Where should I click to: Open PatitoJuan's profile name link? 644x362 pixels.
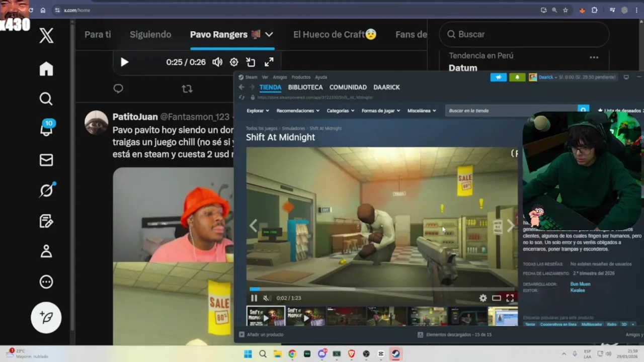(135, 117)
